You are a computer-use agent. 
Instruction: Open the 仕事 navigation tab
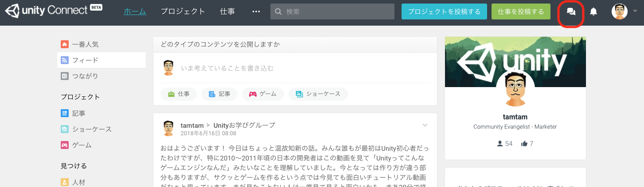[x=227, y=11]
